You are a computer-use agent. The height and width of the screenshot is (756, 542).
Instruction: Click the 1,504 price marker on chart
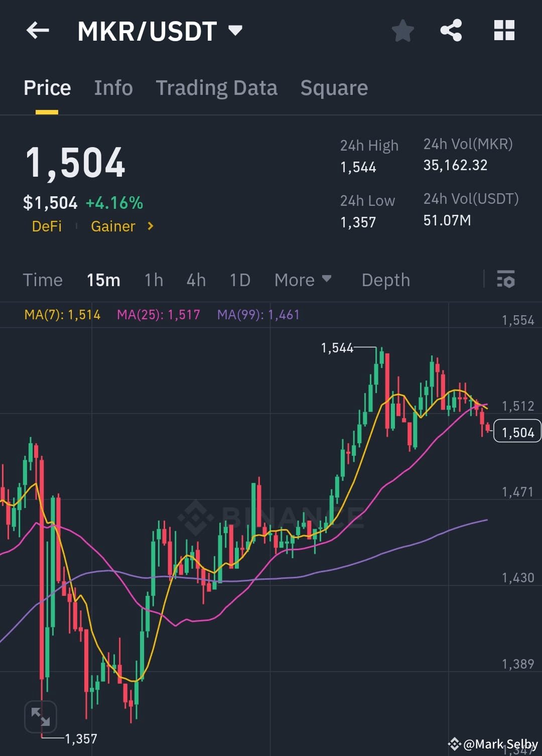(517, 431)
